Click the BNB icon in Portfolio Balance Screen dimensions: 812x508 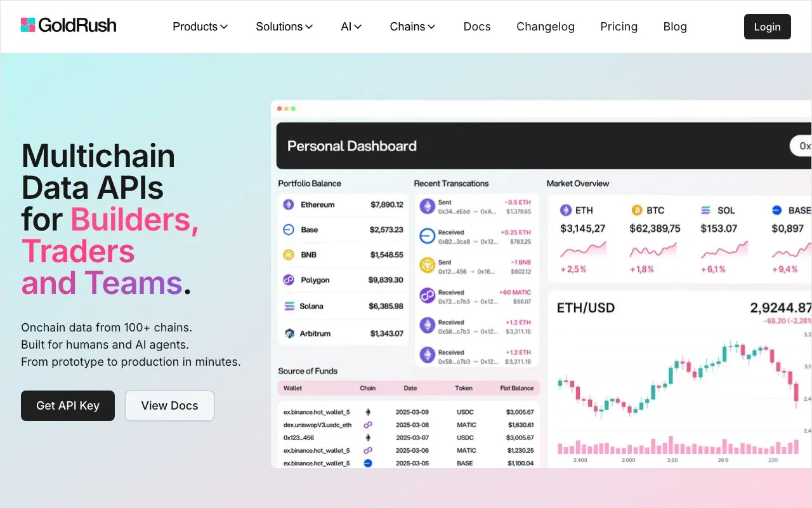pyautogui.click(x=289, y=255)
